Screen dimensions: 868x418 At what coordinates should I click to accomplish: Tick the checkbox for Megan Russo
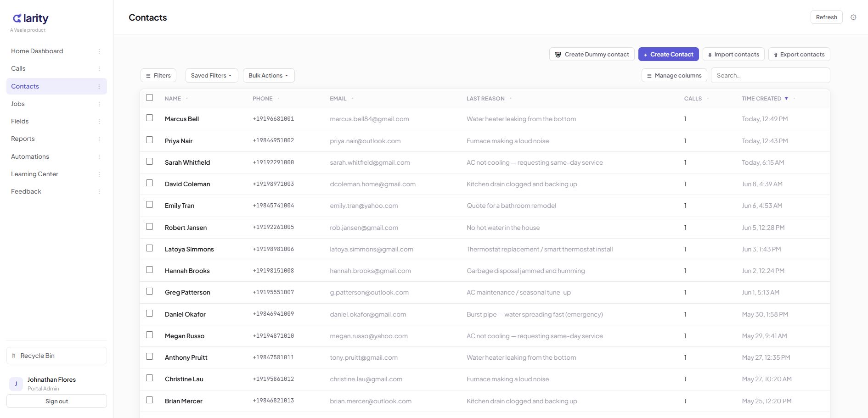pyautogui.click(x=149, y=334)
